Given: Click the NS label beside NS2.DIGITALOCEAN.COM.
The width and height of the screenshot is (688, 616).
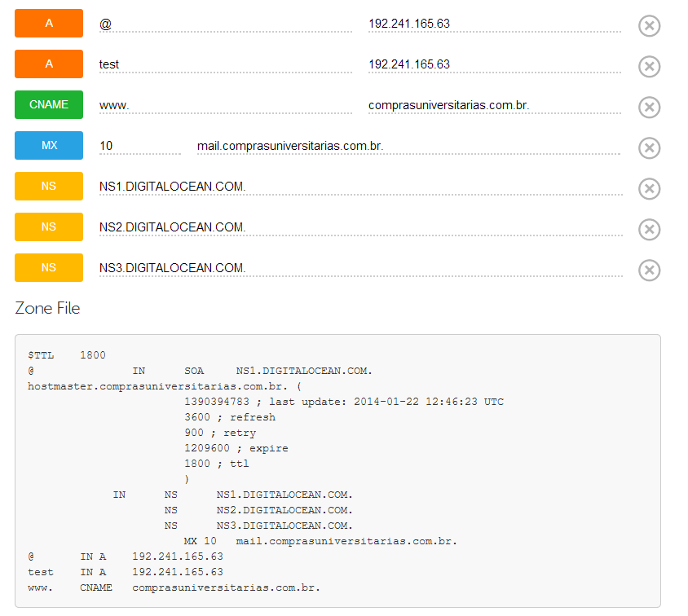Looking at the screenshot, I should (x=49, y=227).
